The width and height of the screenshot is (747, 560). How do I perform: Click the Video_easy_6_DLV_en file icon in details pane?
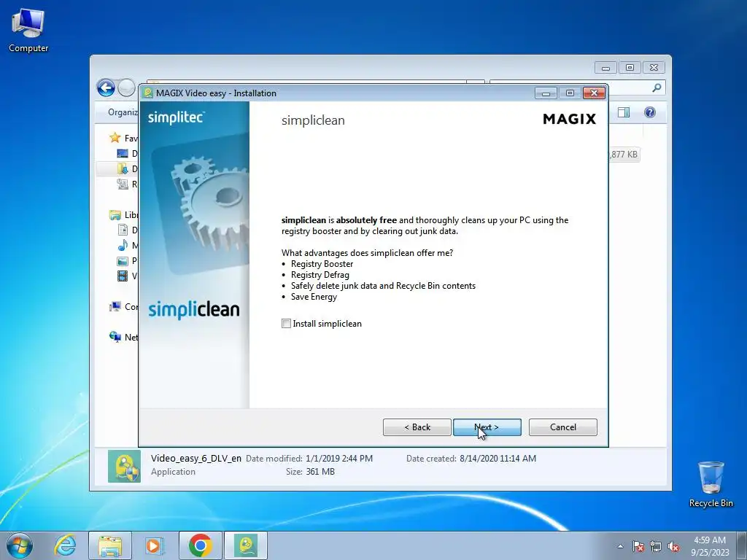(x=124, y=466)
